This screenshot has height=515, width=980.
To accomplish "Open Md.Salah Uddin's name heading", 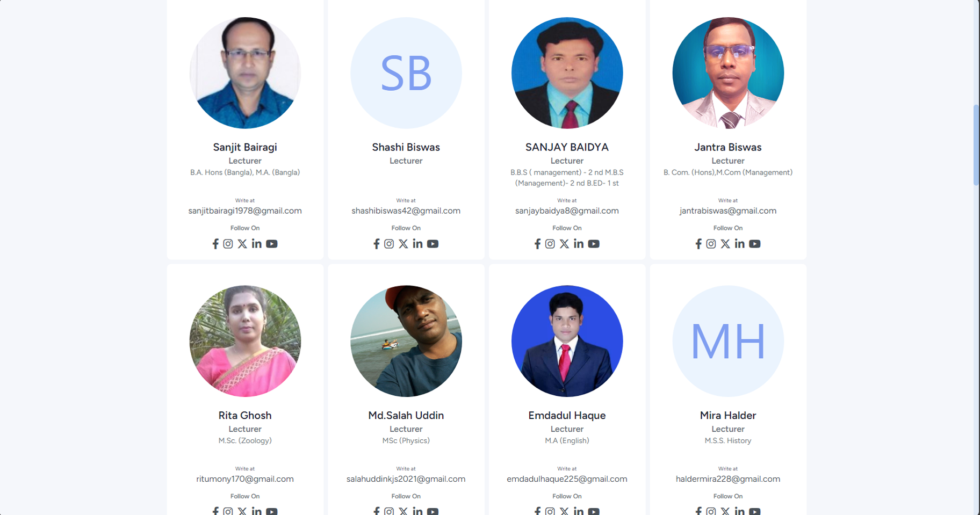I will pos(406,416).
